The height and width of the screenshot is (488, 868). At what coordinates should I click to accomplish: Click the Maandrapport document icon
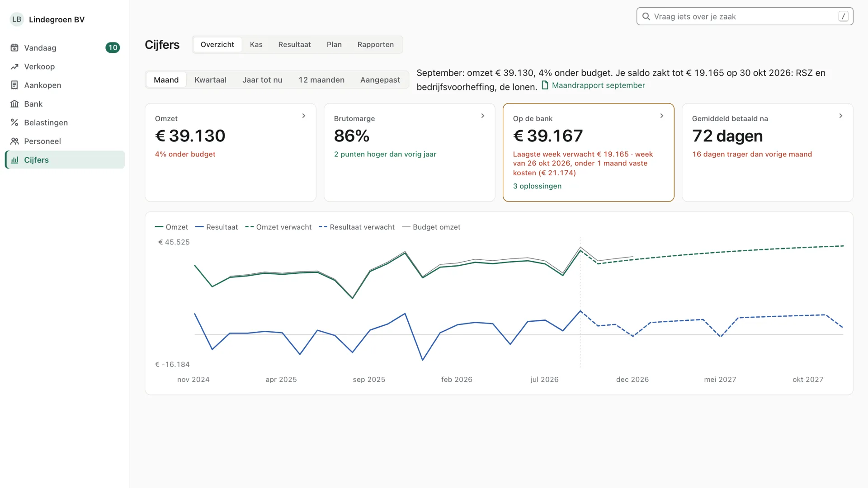[545, 85]
